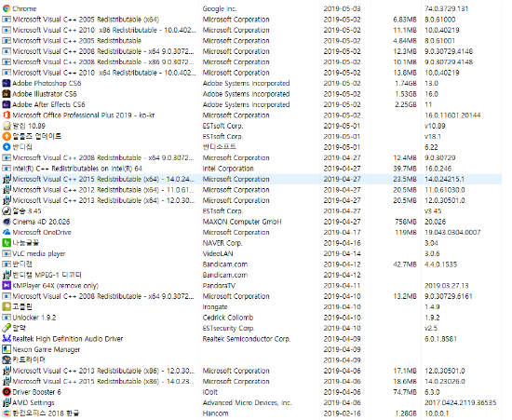The height and width of the screenshot is (420, 512).
Task: Click the Adobe Illustrator CS6 icon
Action: coord(7,94)
